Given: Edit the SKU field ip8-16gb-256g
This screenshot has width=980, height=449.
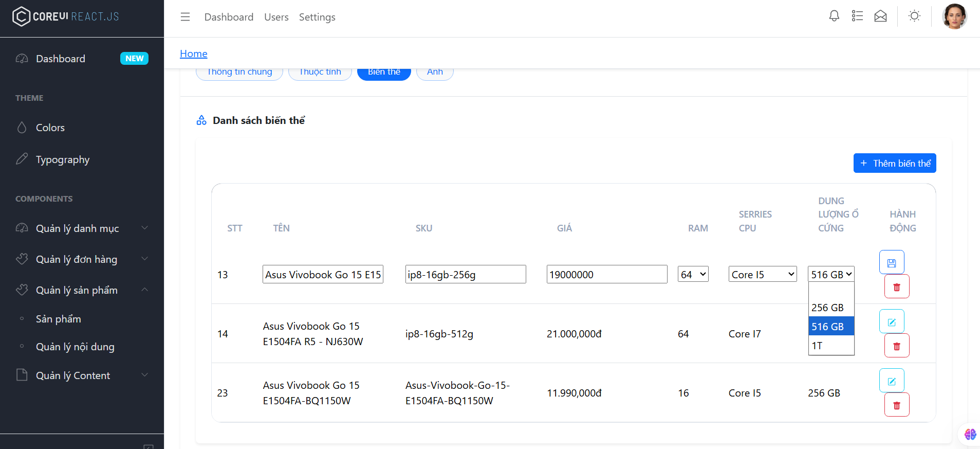Looking at the screenshot, I should click(466, 274).
